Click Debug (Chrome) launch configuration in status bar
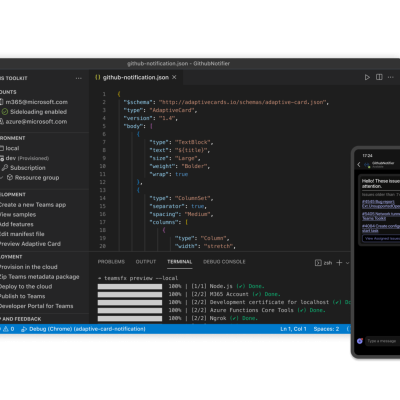 click(83, 329)
